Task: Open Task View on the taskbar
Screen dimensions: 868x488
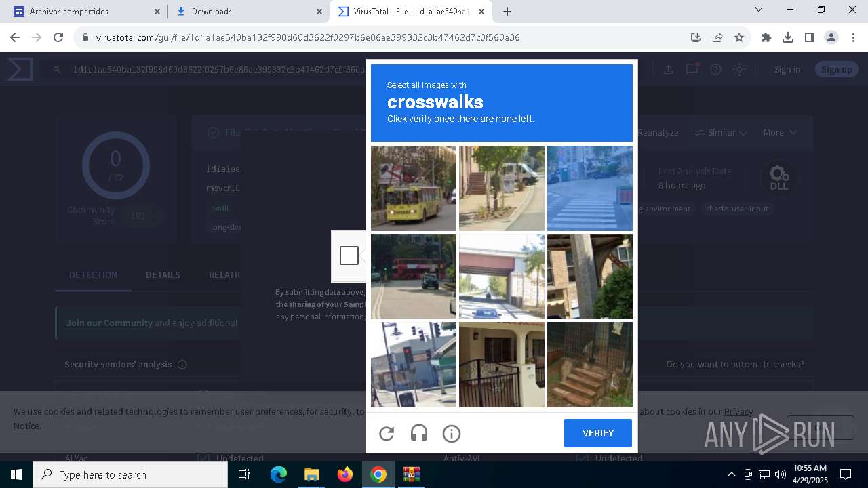Action: tap(245, 474)
